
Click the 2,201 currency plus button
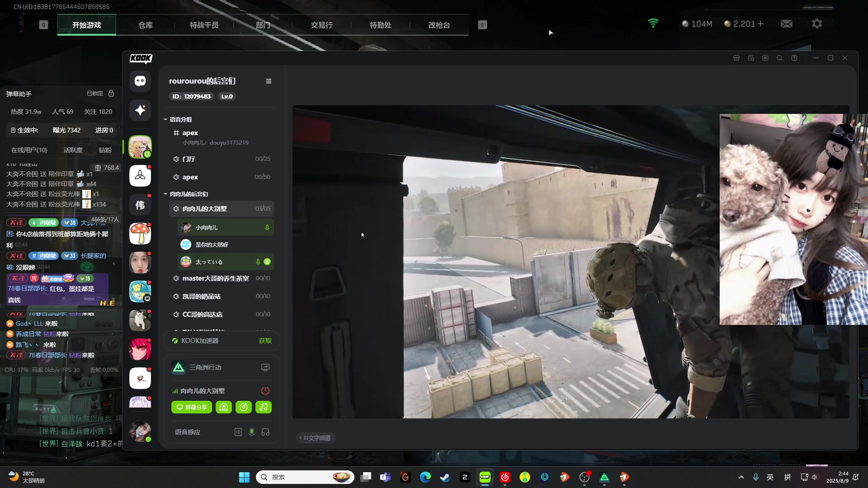(760, 23)
